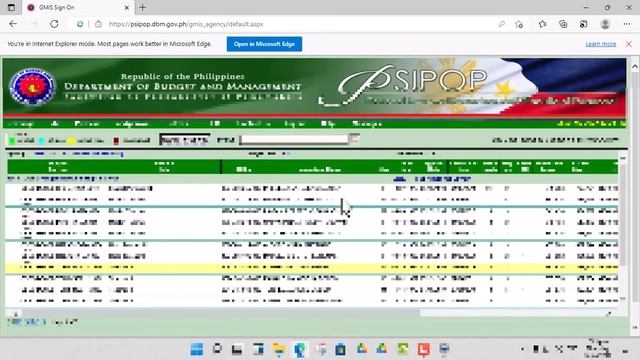This screenshot has width=640, height=360.
Task: Open the green taskbar application icon
Action: tap(403, 349)
